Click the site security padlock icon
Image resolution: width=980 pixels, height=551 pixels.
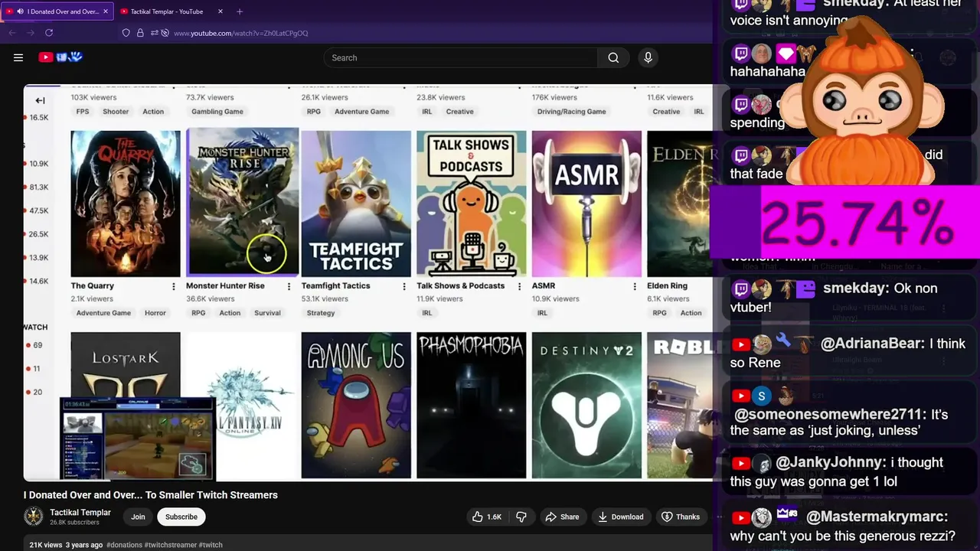(x=140, y=33)
